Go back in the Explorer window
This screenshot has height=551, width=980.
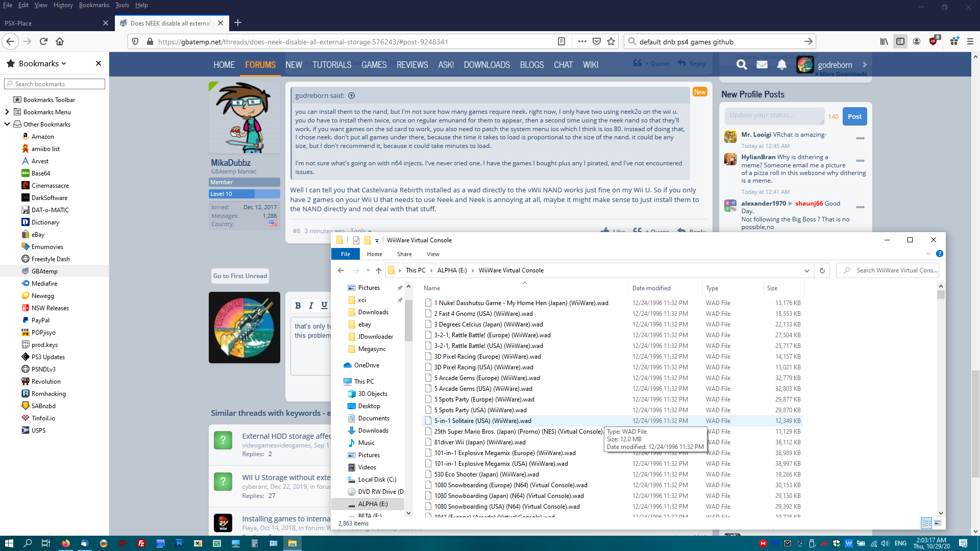tap(341, 270)
